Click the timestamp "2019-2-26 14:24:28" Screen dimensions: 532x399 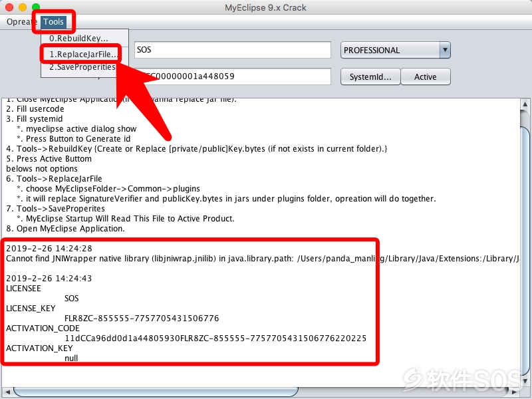[x=49, y=249]
